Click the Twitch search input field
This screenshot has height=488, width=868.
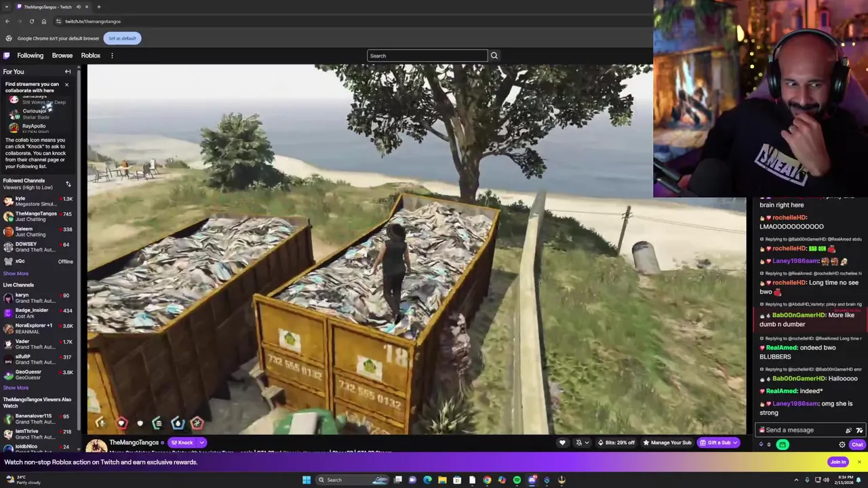coord(427,56)
